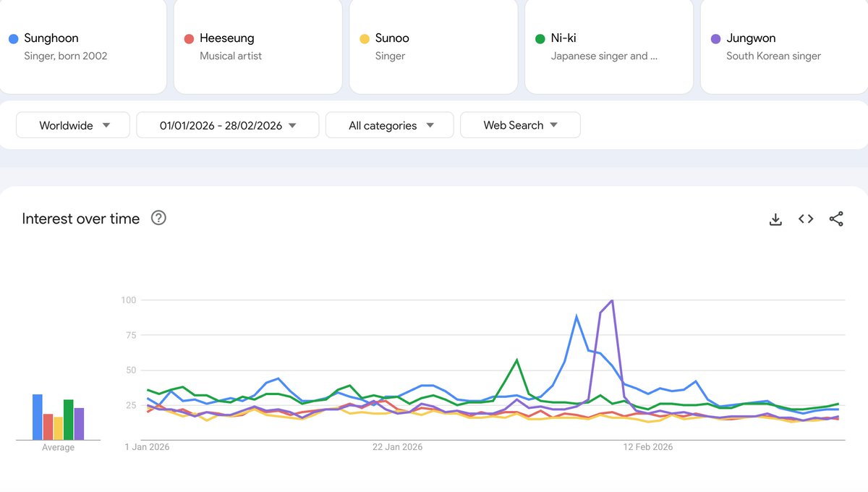Share the Interest over time chart
Image resolution: width=868 pixels, height=492 pixels.
(837, 219)
